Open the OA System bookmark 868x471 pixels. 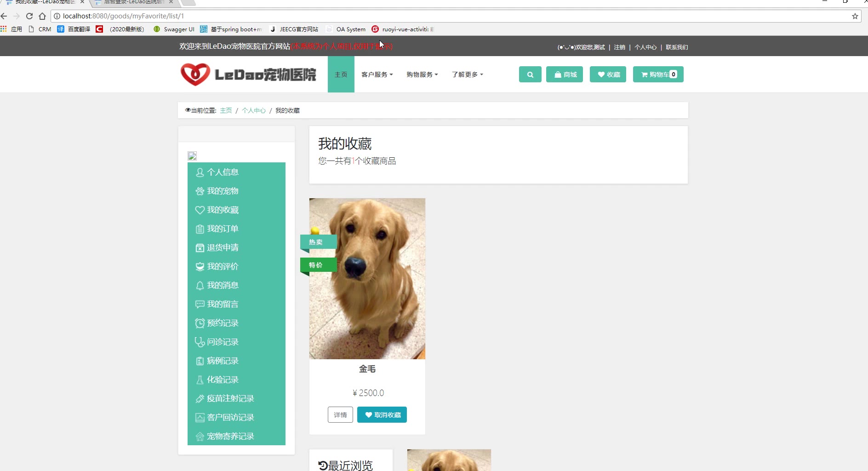click(x=346, y=29)
